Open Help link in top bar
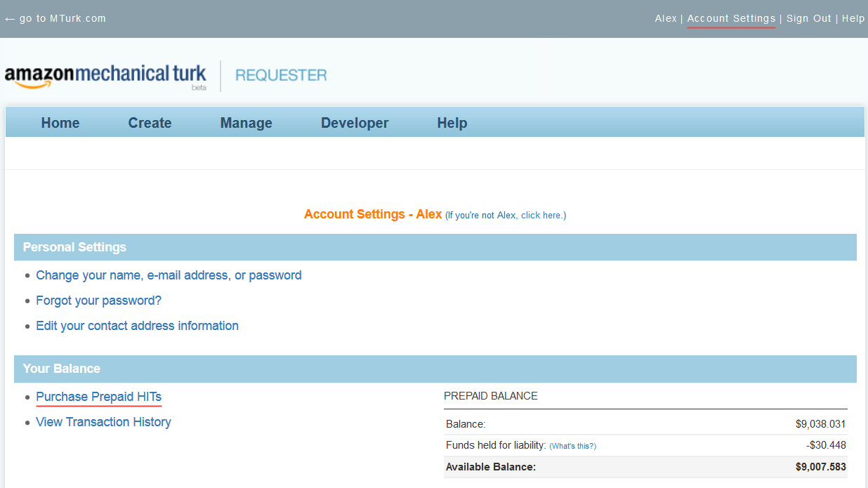 853,18
